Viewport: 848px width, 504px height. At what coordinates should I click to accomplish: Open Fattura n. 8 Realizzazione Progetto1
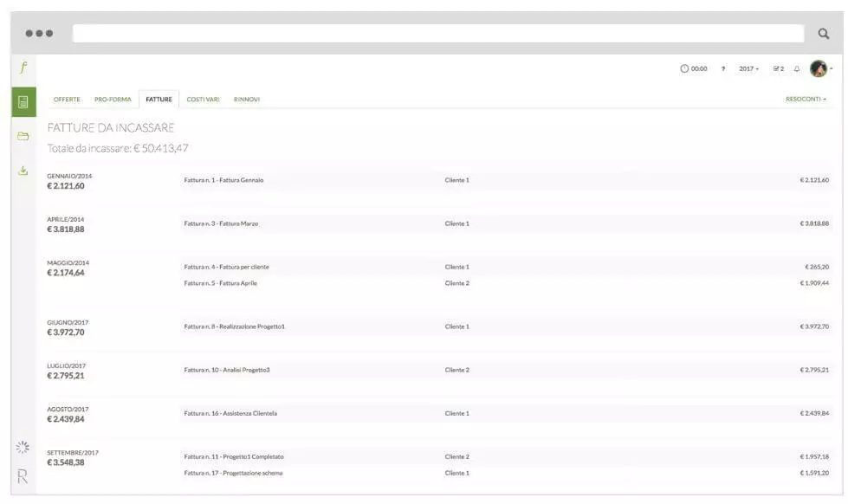234,326
